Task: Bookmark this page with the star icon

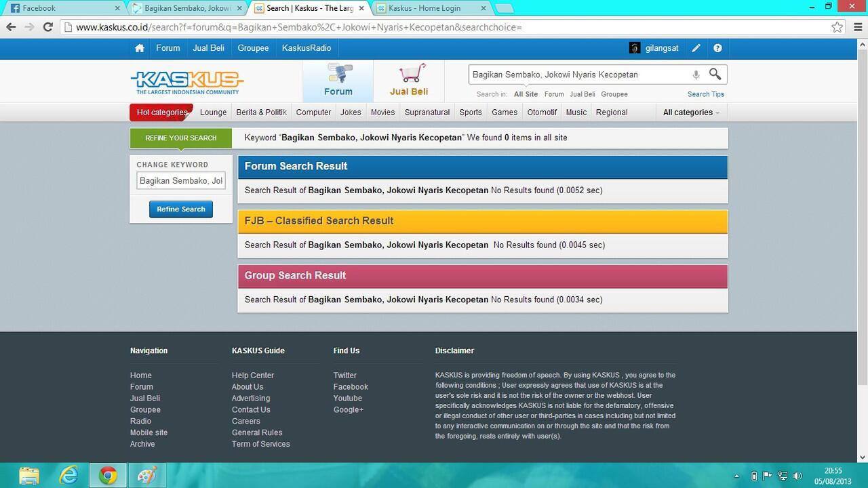Action: 837,27
